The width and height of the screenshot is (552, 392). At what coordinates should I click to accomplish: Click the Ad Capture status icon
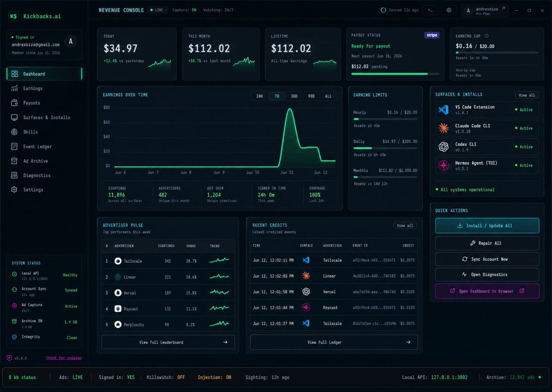click(15, 305)
